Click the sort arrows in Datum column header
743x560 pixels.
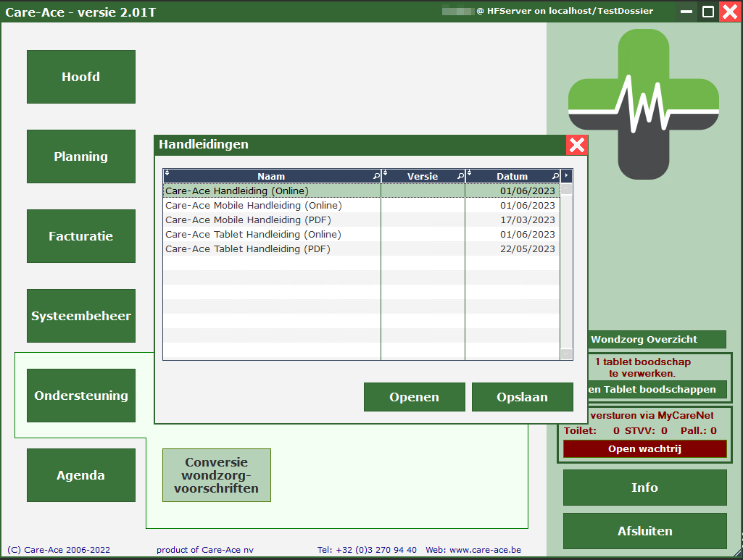point(469,174)
